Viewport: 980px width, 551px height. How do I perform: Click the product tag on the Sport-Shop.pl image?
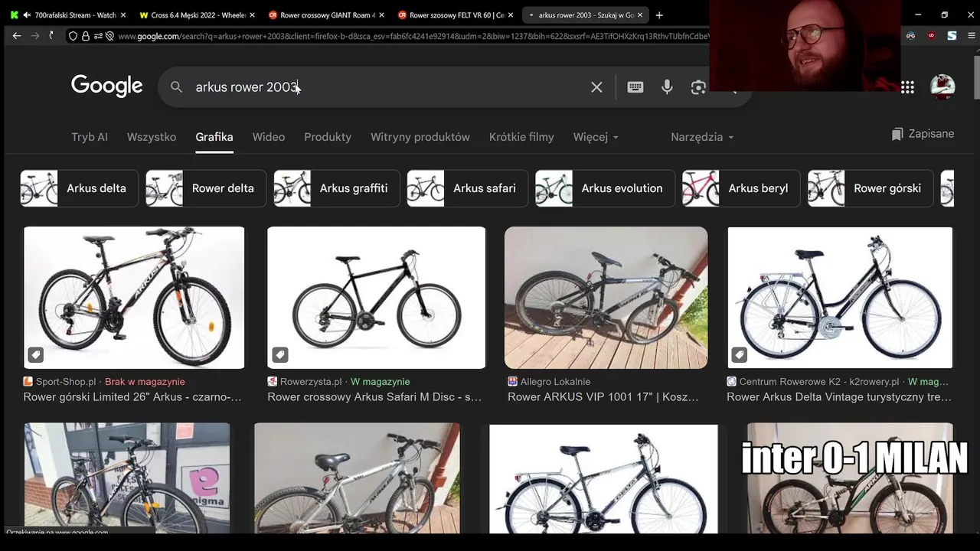click(36, 355)
